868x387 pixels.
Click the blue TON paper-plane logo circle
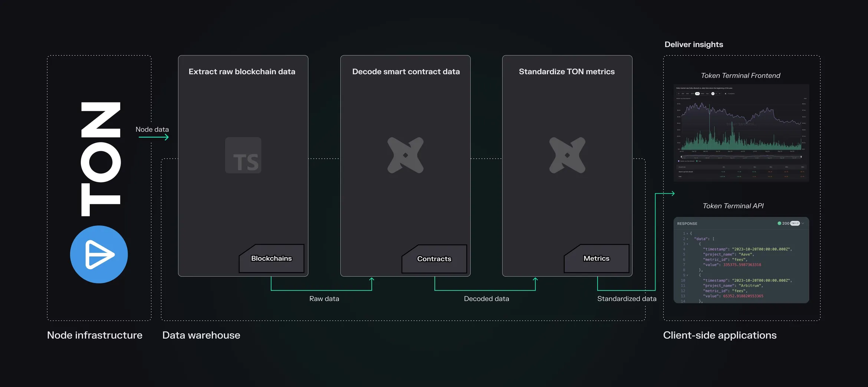(99, 254)
